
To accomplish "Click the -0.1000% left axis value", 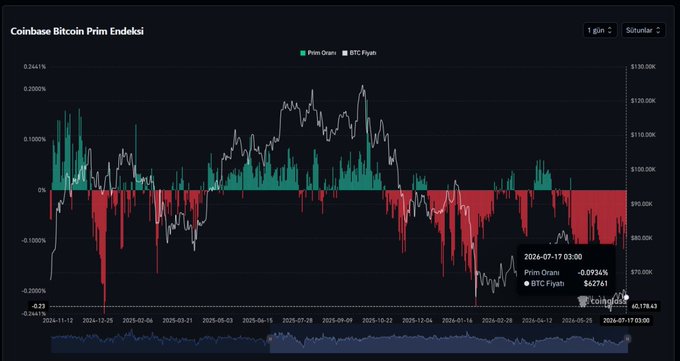I will (x=34, y=240).
